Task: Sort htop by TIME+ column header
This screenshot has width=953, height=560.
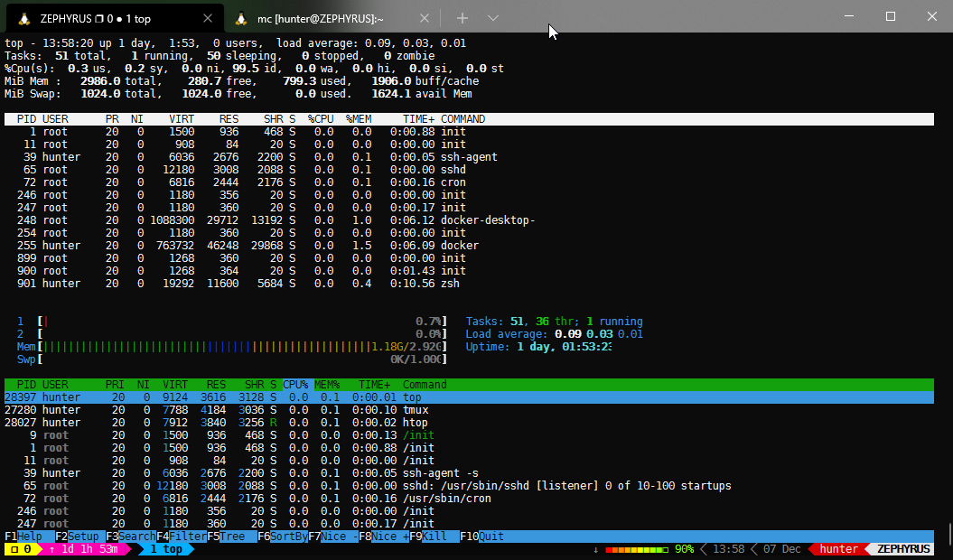Action: (374, 384)
